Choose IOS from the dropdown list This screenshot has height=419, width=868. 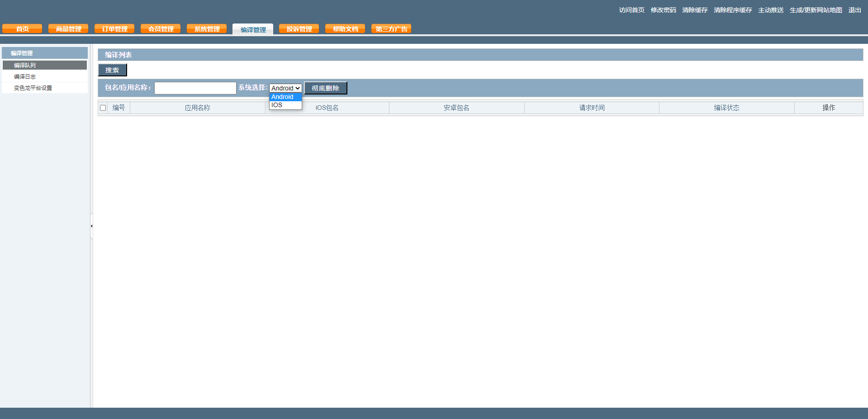pyautogui.click(x=277, y=105)
